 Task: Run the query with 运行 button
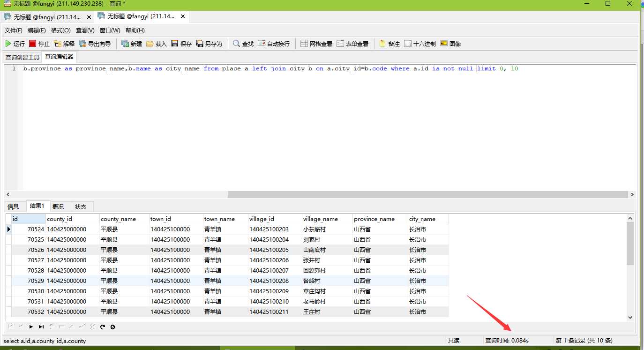pyautogui.click(x=15, y=44)
